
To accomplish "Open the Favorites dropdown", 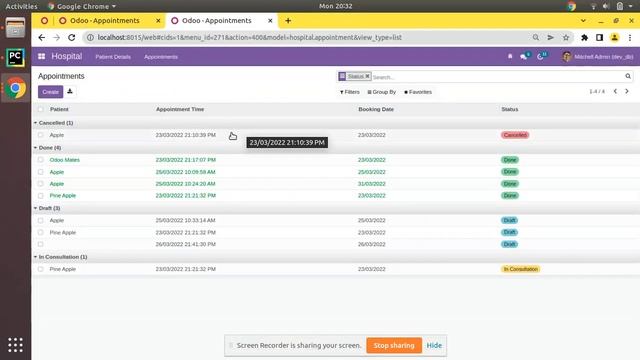I will pyautogui.click(x=418, y=92).
